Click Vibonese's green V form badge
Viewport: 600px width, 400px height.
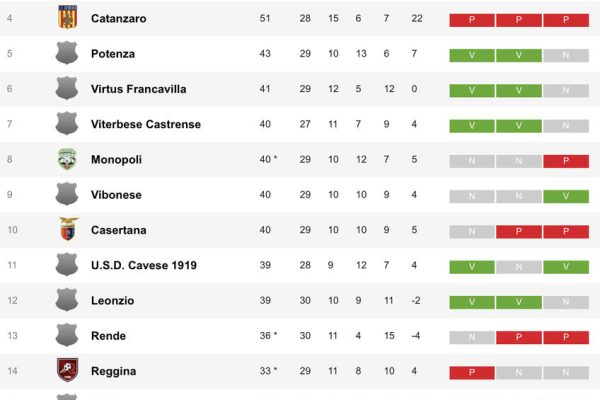click(566, 195)
